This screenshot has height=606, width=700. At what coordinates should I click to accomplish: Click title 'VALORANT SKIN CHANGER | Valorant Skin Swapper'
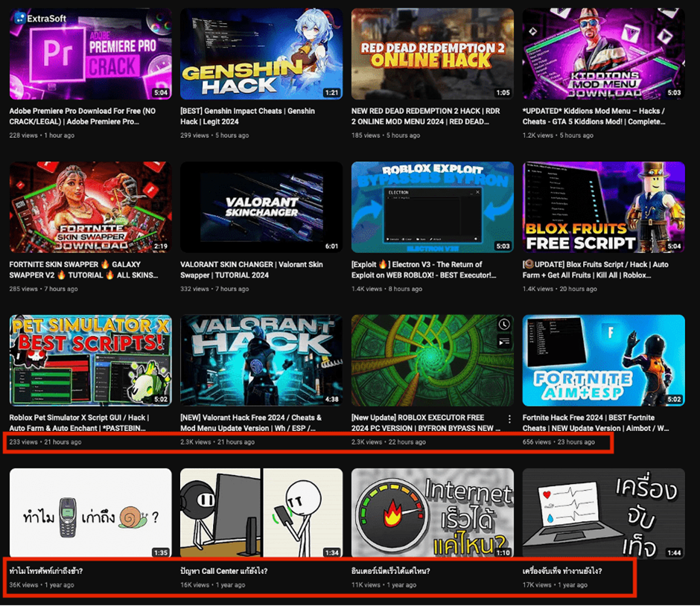tap(252, 269)
